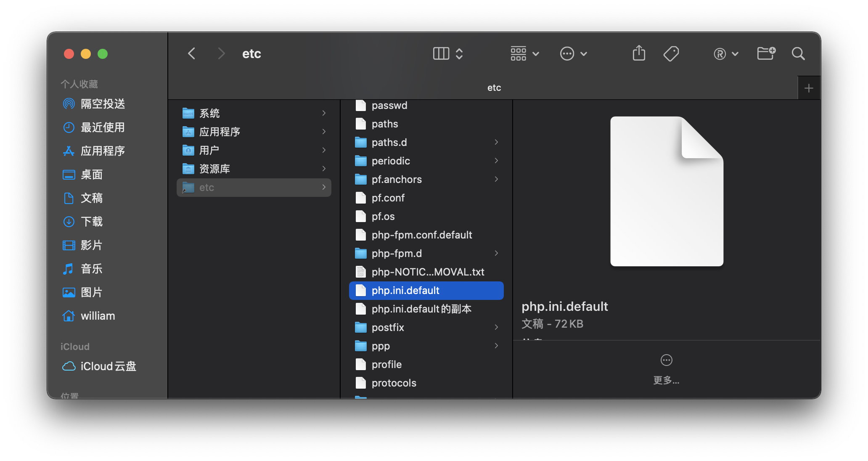The width and height of the screenshot is (868, 461).
Task: Open the R-circle toolbar menu
Action: click(726, 53)
